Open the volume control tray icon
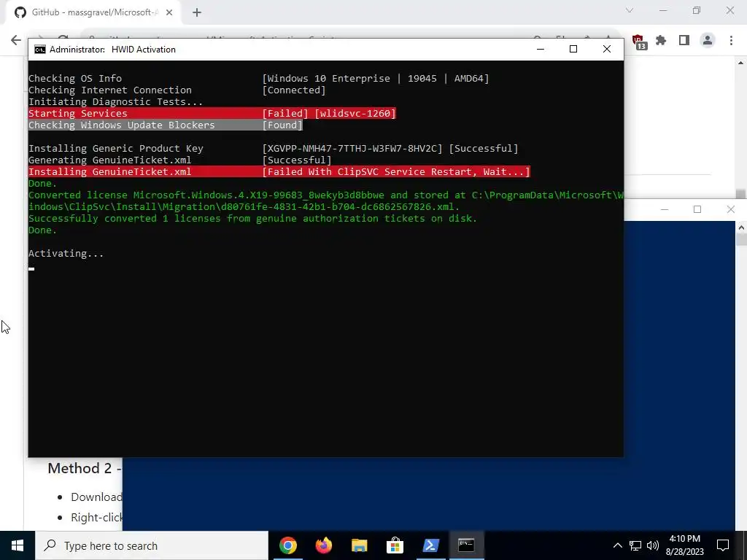This screenshot has height=560, width=747. pos(653,545)
